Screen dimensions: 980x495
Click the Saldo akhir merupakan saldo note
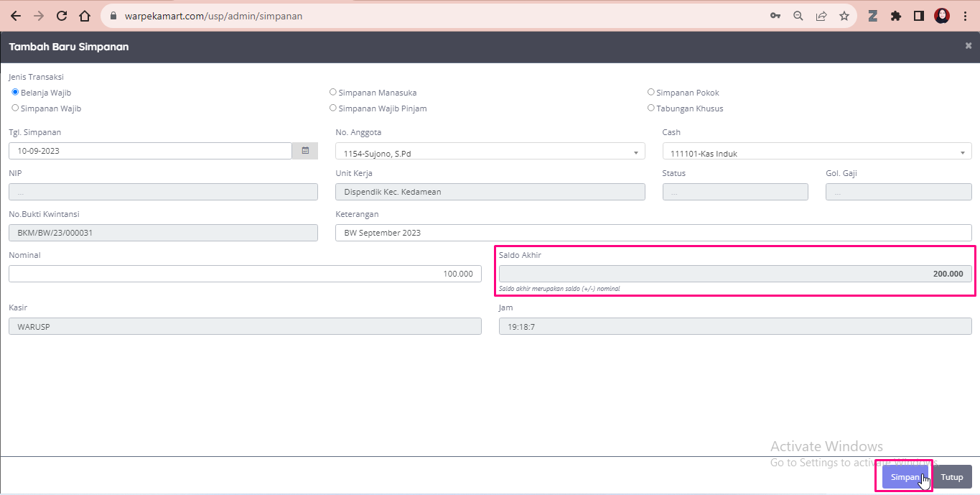pos(559,289)
